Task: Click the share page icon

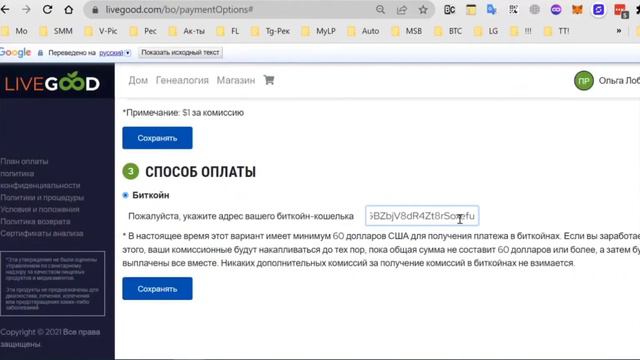Action: click(x=402, y=9)
